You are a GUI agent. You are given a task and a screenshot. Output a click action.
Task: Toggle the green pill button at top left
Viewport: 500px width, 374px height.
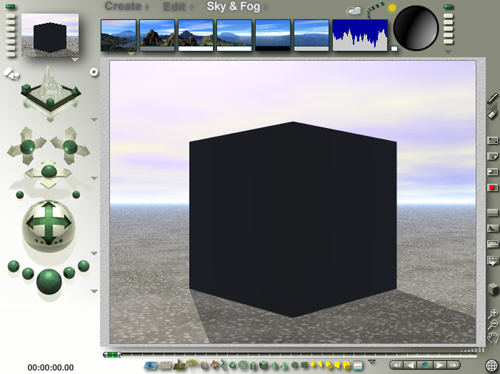10,6
